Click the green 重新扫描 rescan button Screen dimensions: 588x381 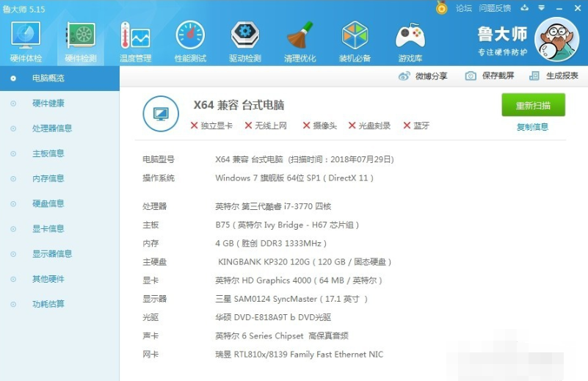(x=533, y=106)
